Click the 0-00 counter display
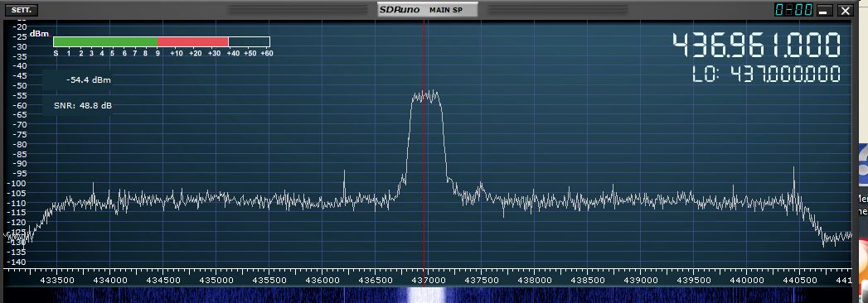868x303 pixels. [x=794, y=10]
